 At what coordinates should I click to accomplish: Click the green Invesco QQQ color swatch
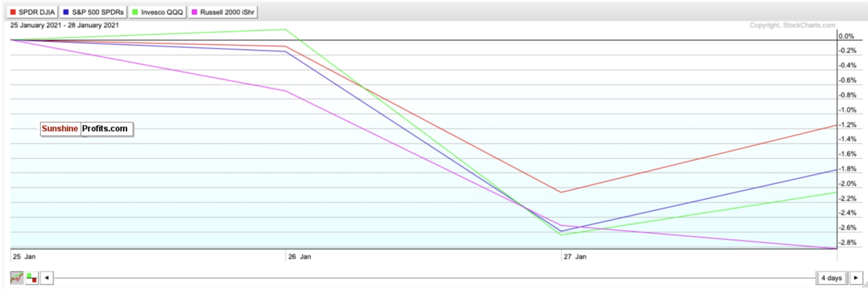[x=135, y=12]
